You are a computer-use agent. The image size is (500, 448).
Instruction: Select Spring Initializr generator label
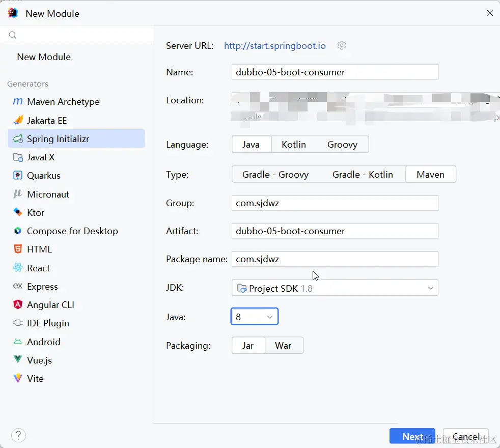(x=58, y=138)
